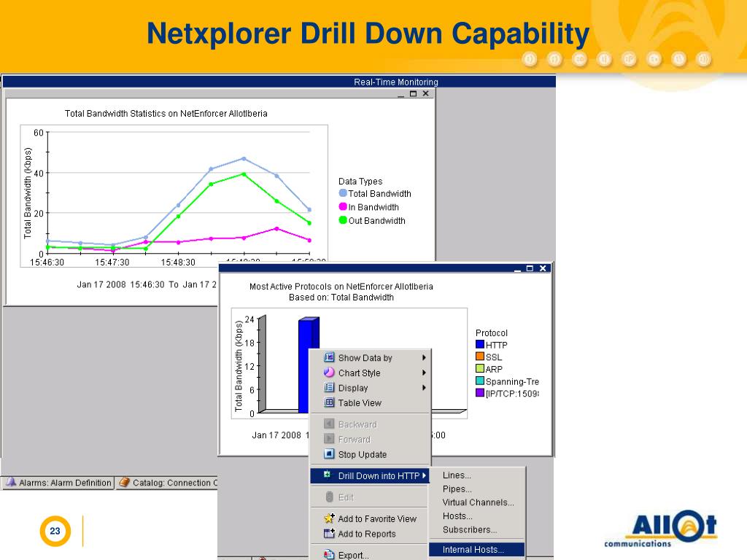Close the Most Active Protocols window
The height and width of the screenshot is (560, 747).
543,268
